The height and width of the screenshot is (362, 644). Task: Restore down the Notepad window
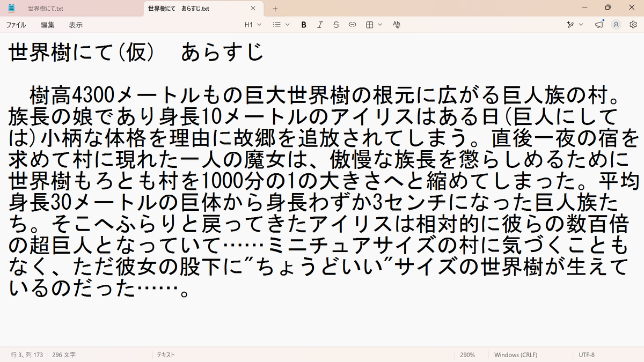tap(608, 8)
